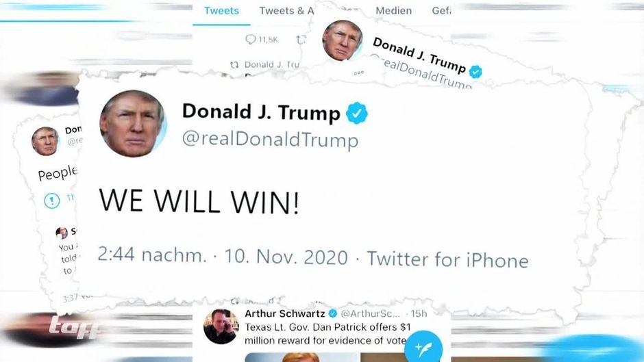The image size is (644, 362).
Task: Click the WE WILL WIN! tweet text
Action: [x=199, y=201]
